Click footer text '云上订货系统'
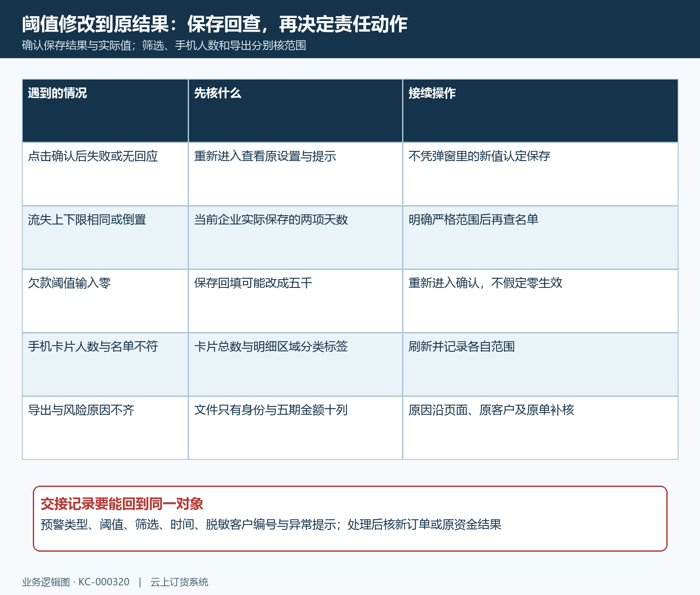This screenshot has width=700, height=595. (179, 582)
